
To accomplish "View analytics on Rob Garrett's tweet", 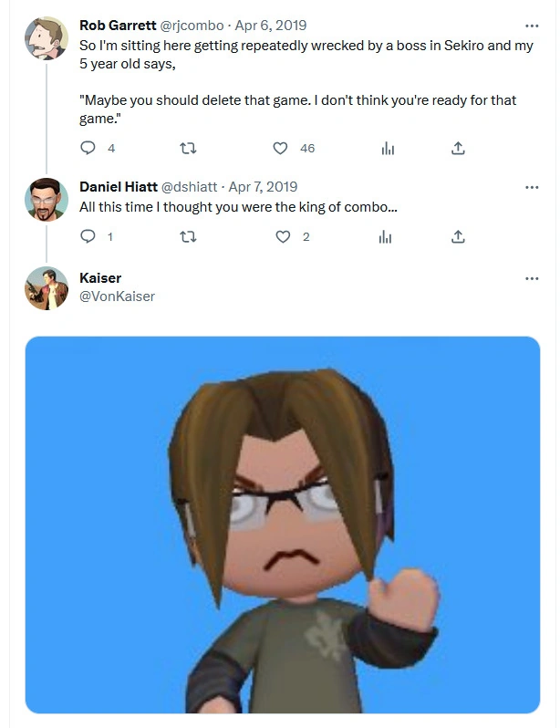I will (x=386, y=148).
